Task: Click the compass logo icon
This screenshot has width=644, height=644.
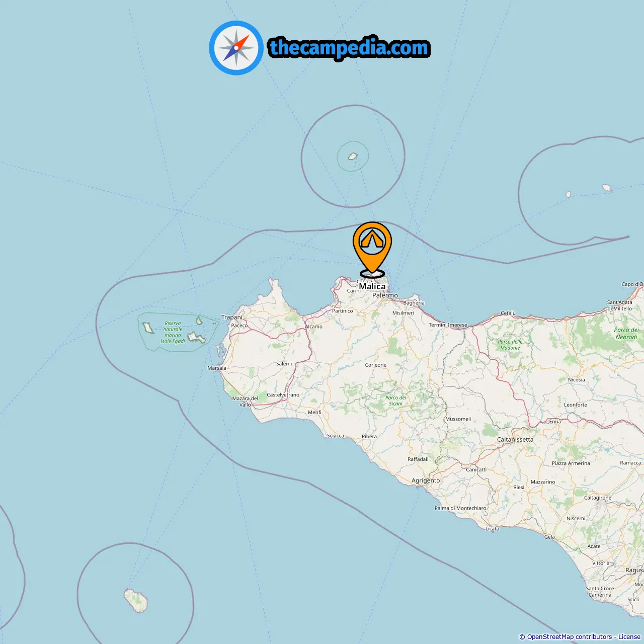Action: [236, 48]
